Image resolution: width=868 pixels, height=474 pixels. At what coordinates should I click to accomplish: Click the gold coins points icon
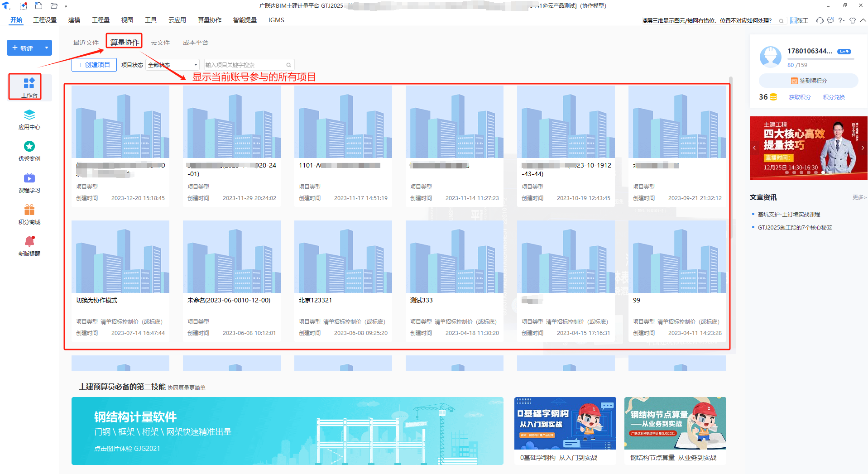click(x=773, y=97)
